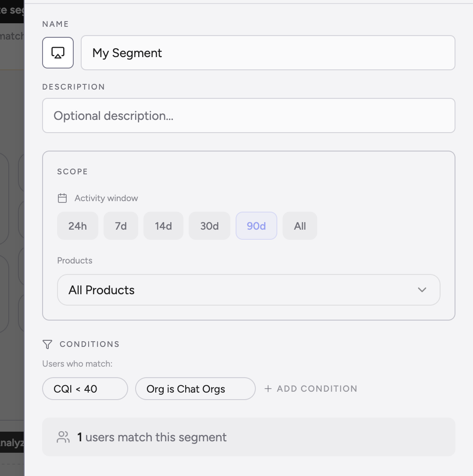Click the calendar icon by Activity window
The width and height of the screenshot is (473, 476).
(x=62, y=198)
